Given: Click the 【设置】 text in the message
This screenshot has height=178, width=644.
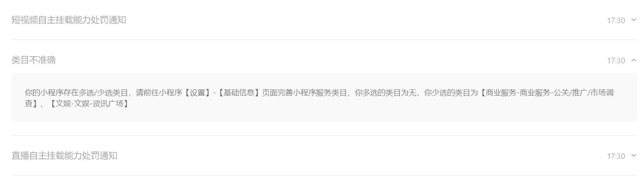Looking at the screenshot, I should coord(197,93).
